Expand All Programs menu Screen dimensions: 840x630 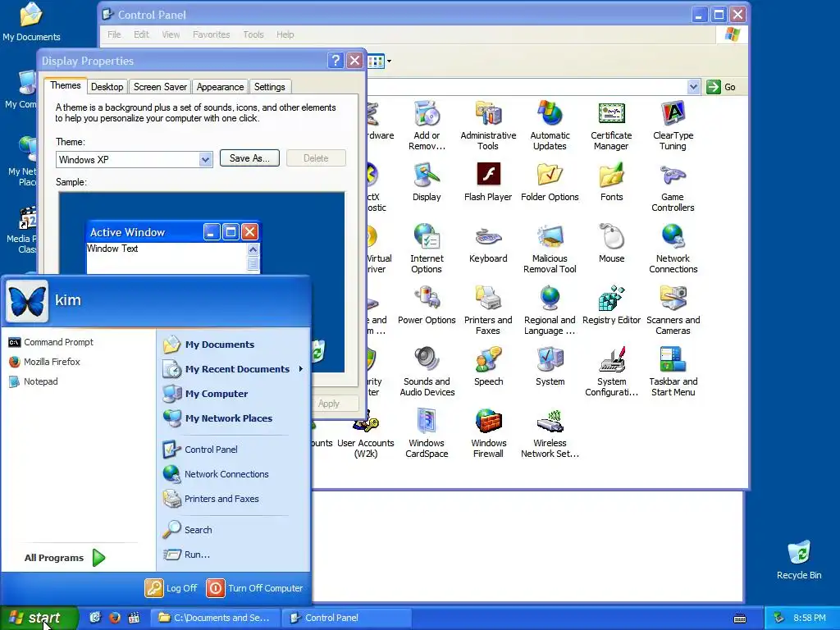(65, 558)
